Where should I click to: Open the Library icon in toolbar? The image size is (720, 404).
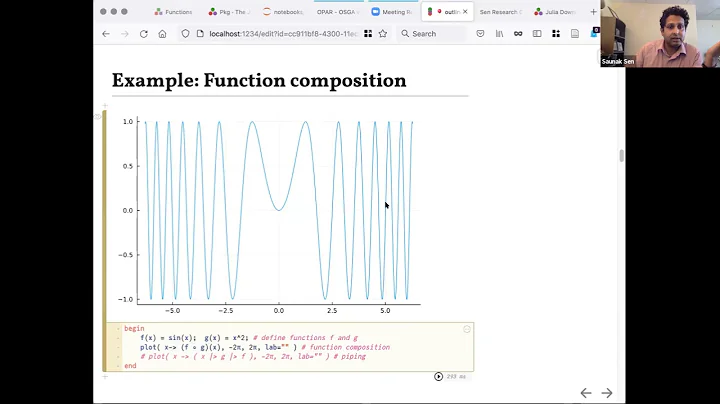click(499, 34)
